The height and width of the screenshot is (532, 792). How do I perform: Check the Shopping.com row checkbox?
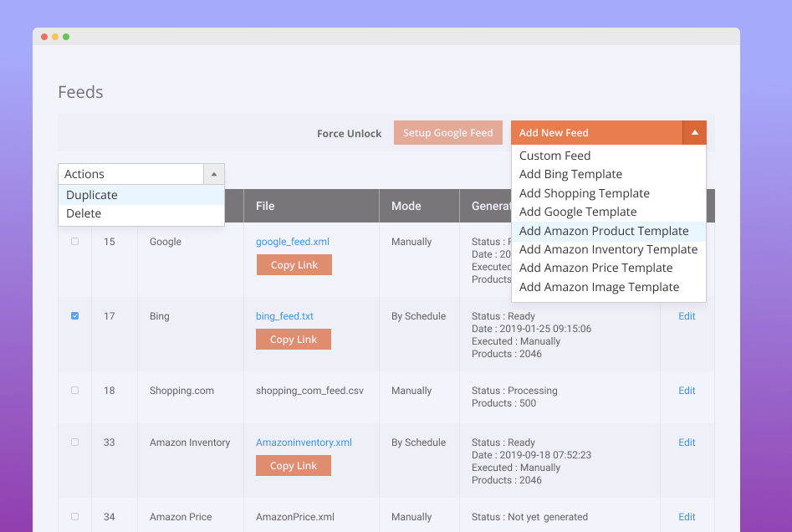pos(74,391)
